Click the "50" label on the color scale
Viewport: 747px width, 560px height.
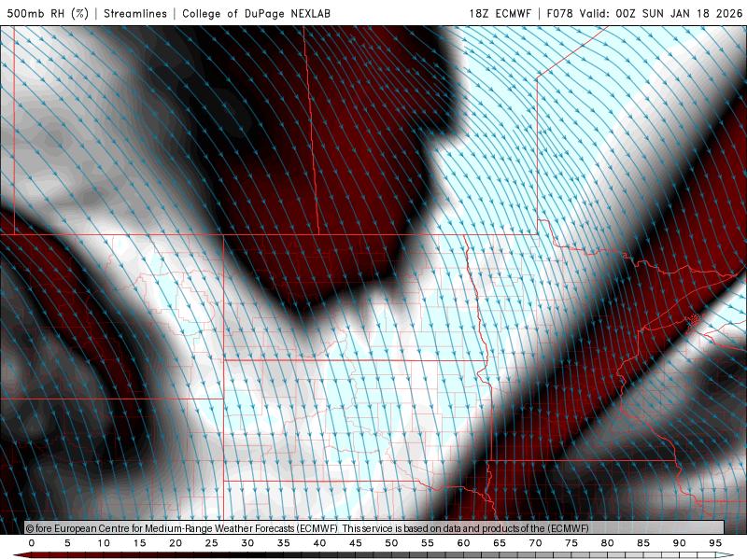[391, 543]
